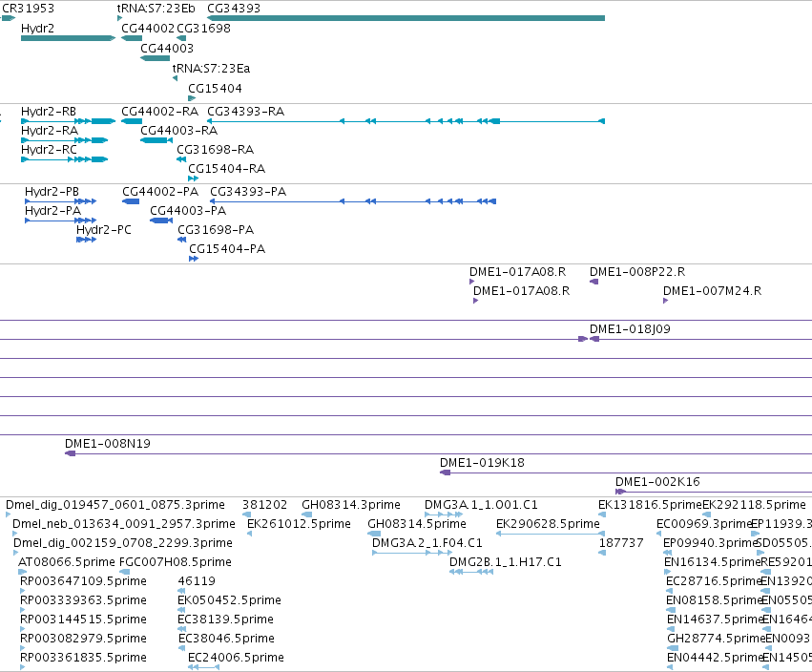Click the EP09940.3prime EST label
Screen dimensions: 812x672
[710, 543]
